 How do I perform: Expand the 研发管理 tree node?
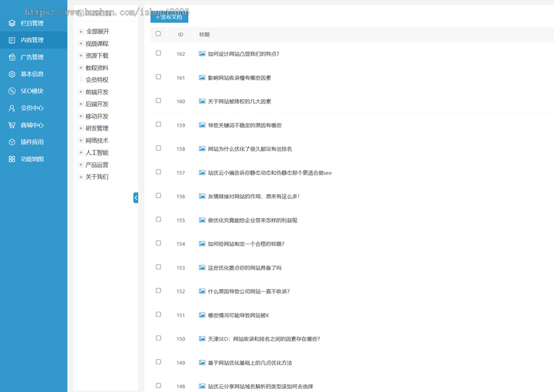[x=81, y=128]
